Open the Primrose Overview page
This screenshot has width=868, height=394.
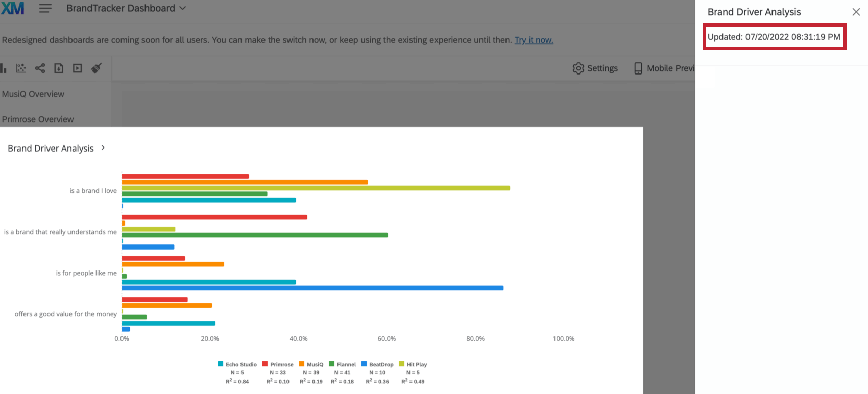click(x=38, y=119)
